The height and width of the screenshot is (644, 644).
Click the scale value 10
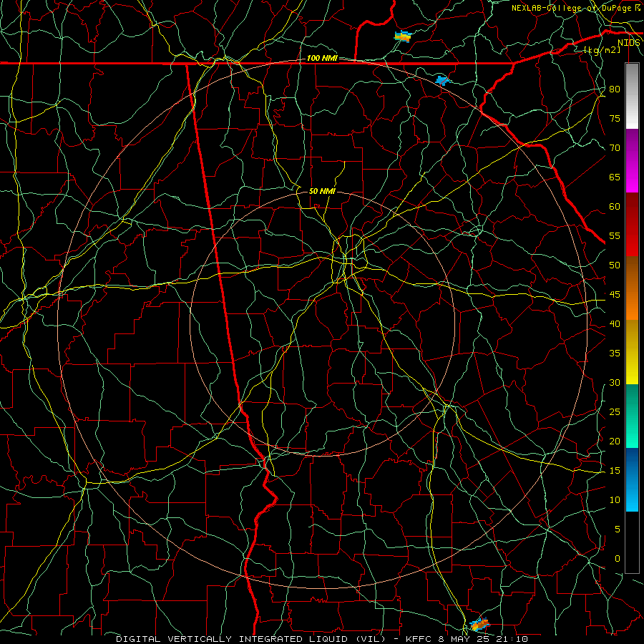point(615,500)
